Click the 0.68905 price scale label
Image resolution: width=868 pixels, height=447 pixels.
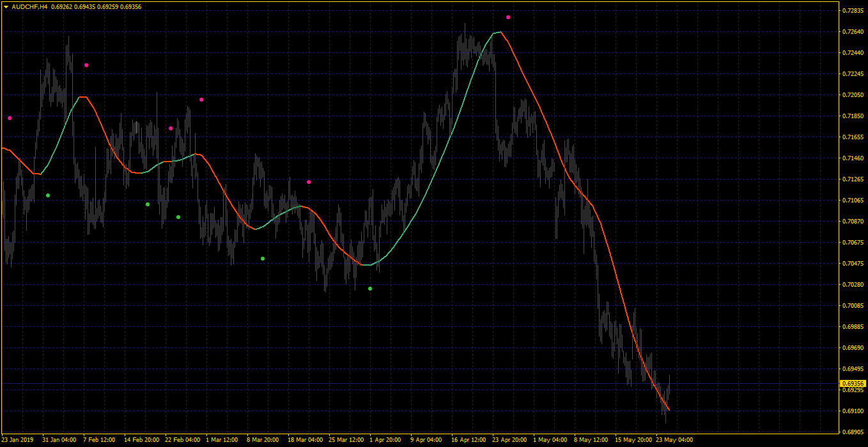853,432
